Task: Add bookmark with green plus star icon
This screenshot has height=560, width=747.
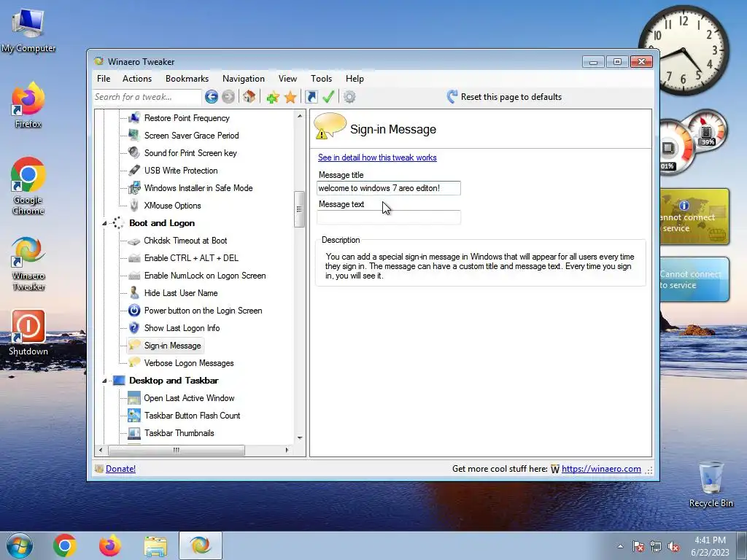Action: tap(273, 97)
